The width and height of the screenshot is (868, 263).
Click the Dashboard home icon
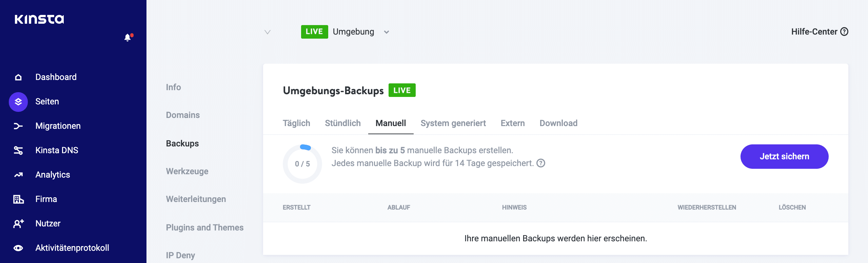pos(18,77)
